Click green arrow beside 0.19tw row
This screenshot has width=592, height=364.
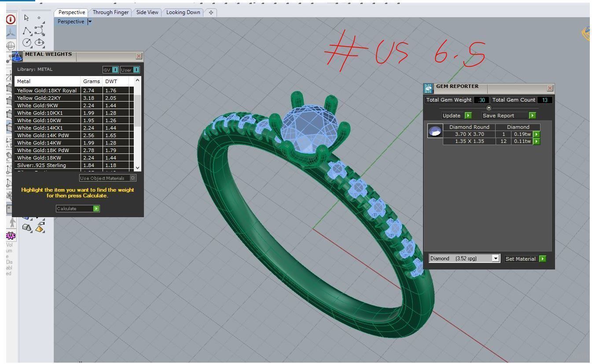(x=536, y=134)
